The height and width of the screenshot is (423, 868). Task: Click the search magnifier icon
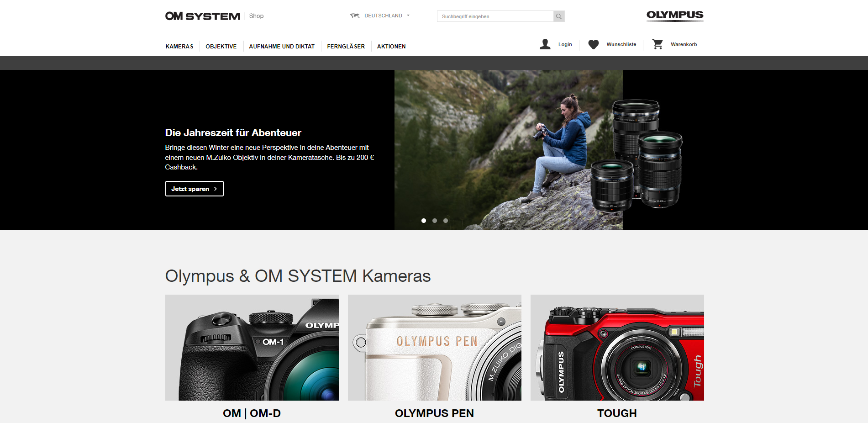tap(559, 16)
